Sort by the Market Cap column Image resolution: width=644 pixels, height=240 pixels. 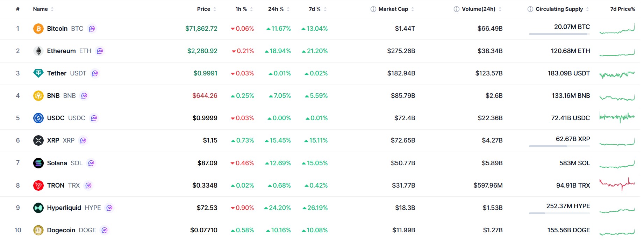[x=396, y=9]
